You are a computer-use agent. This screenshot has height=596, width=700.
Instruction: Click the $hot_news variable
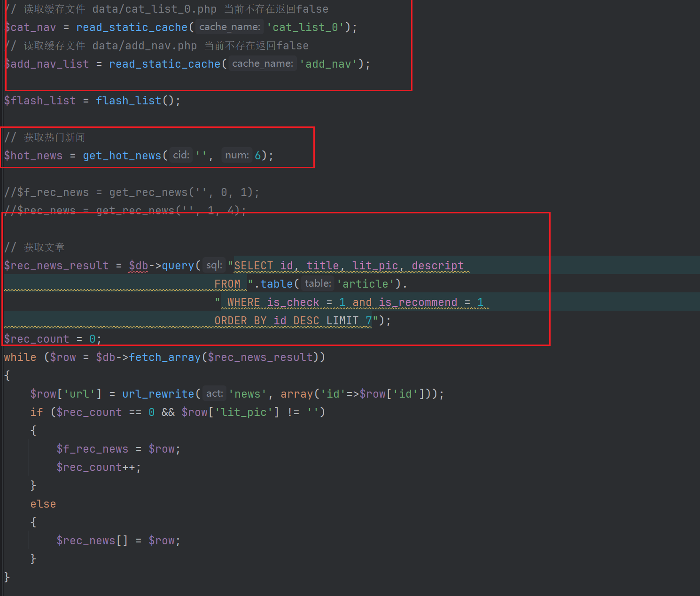33,156
